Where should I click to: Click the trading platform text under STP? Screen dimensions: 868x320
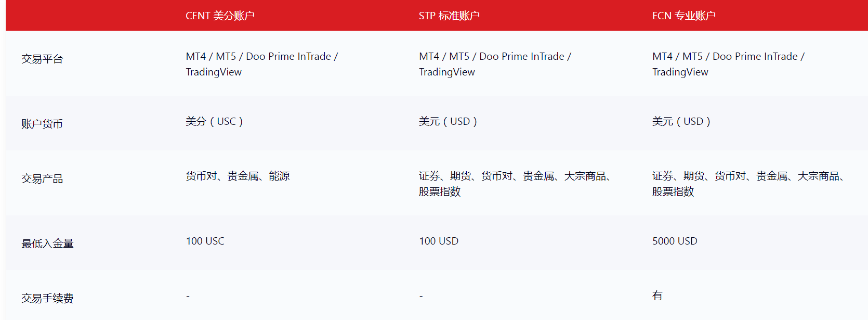[x=495, y=64]
